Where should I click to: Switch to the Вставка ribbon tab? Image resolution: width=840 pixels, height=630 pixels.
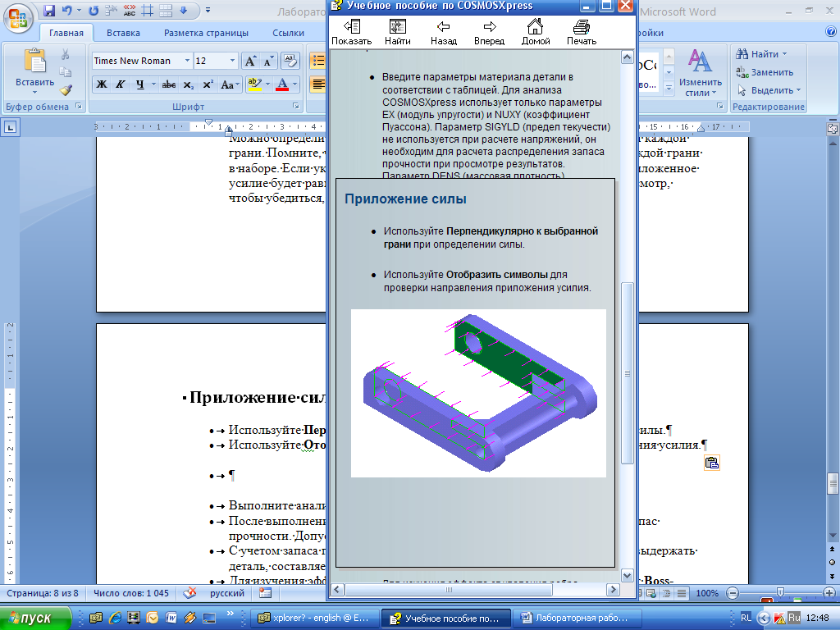123,33
